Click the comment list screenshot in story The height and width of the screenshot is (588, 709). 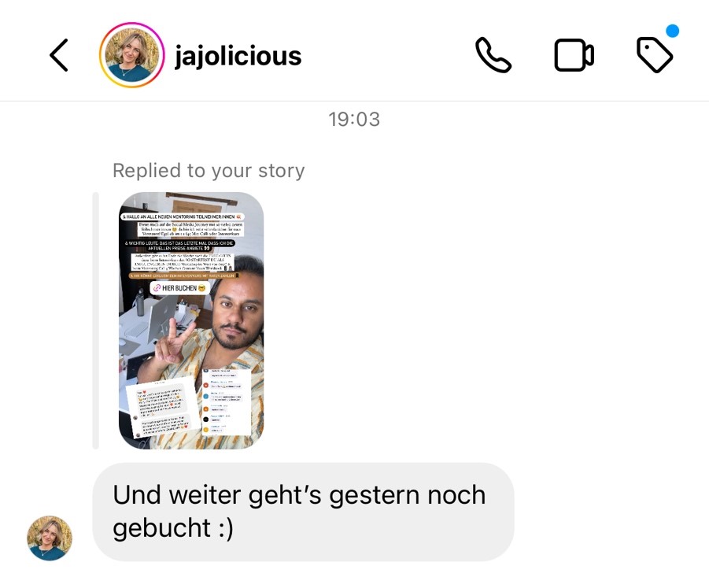coord(226,401)
